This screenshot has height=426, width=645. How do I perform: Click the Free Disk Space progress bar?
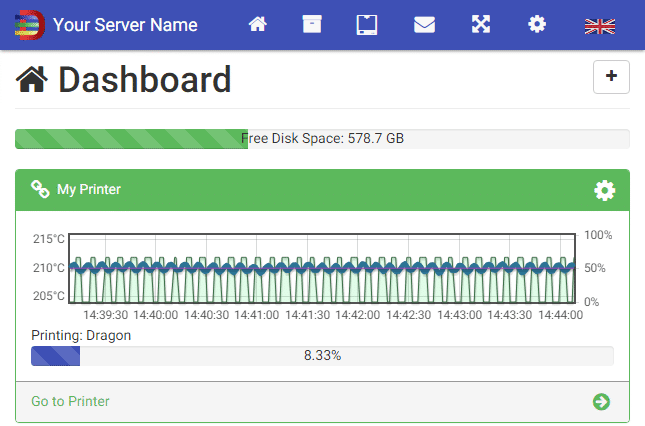[322, 139]
